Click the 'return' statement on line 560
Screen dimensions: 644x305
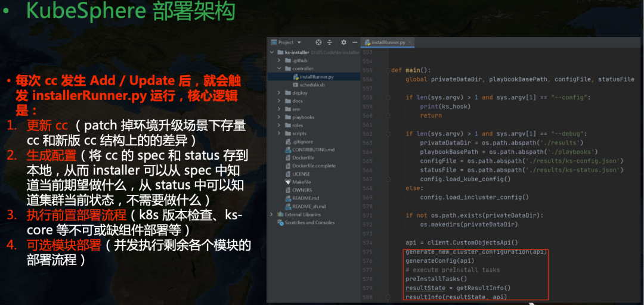pos(431,116)
